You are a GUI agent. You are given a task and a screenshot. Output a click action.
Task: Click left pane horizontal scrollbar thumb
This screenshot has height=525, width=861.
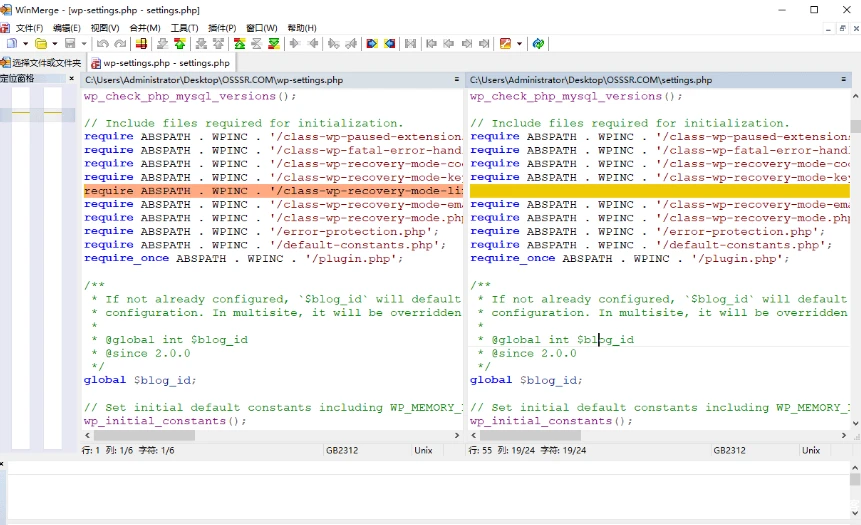pyautogui.click(x=144, y=435)
